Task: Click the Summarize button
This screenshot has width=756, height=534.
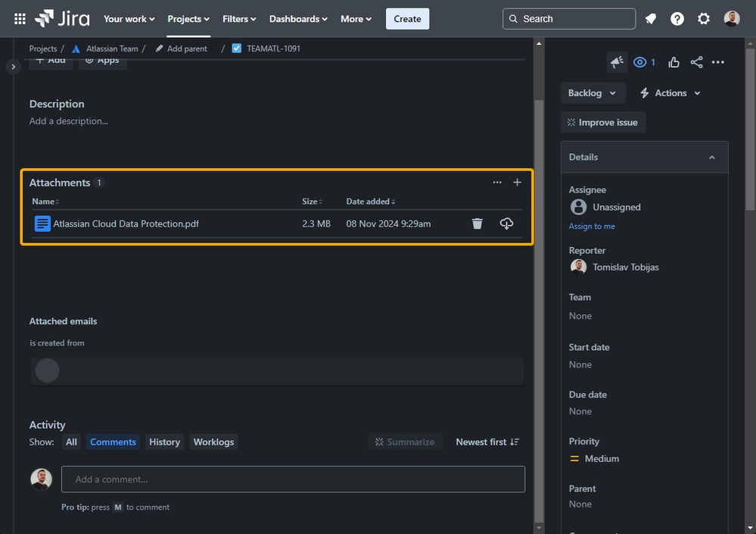Action: (405, 442)
